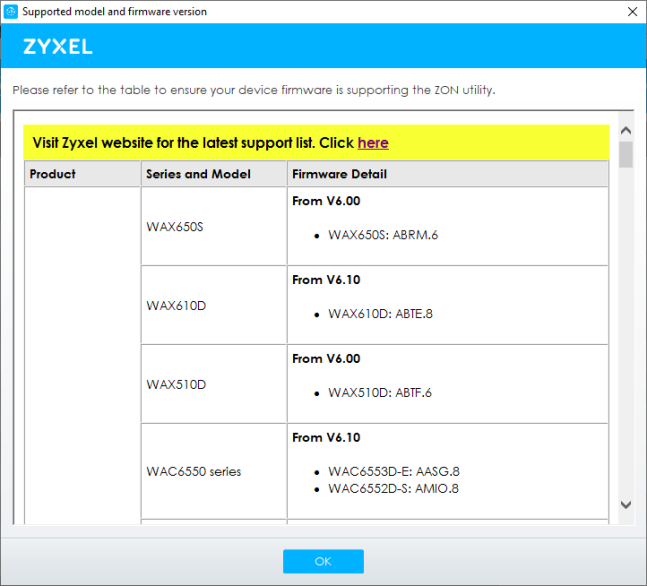The width and height of the screenshot is (647, 586).
Task: Select the Series and Model column header
Action: point(198,174)
